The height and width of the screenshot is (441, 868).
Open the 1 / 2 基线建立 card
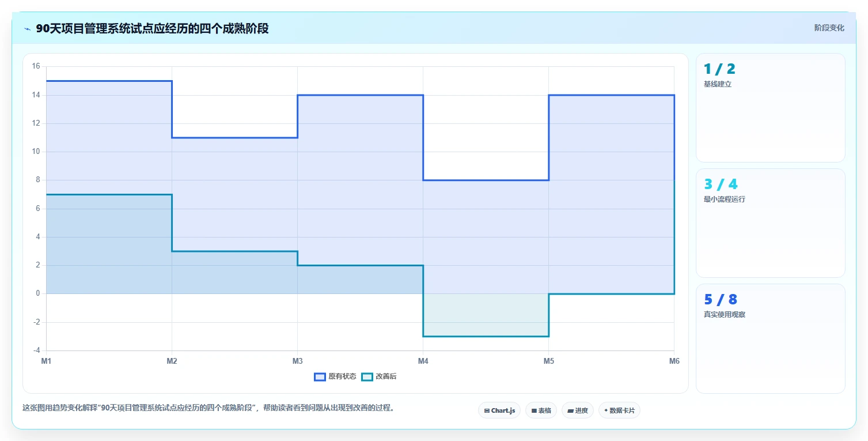(x=771, y=108)
